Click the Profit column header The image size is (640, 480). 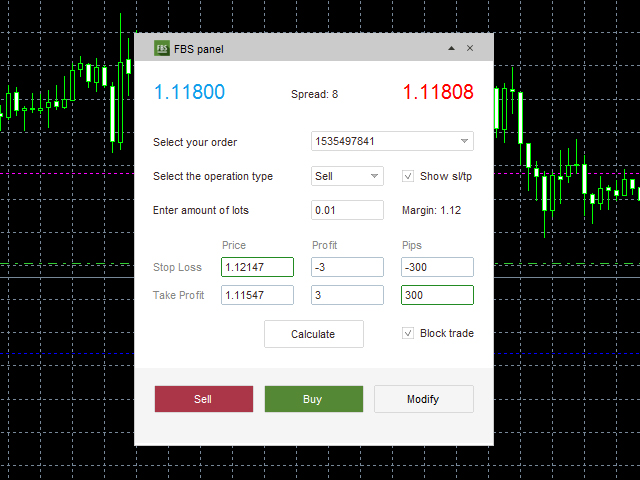click(x=324, y=245)
